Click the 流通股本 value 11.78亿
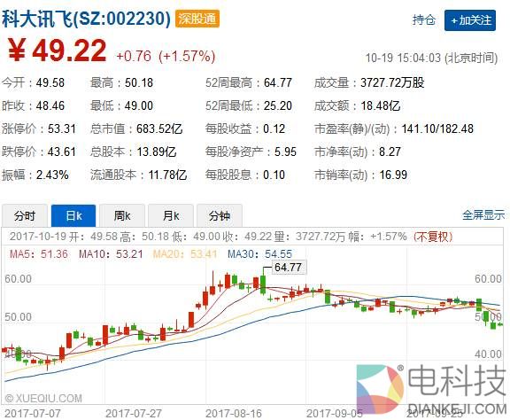 point(168,175)
